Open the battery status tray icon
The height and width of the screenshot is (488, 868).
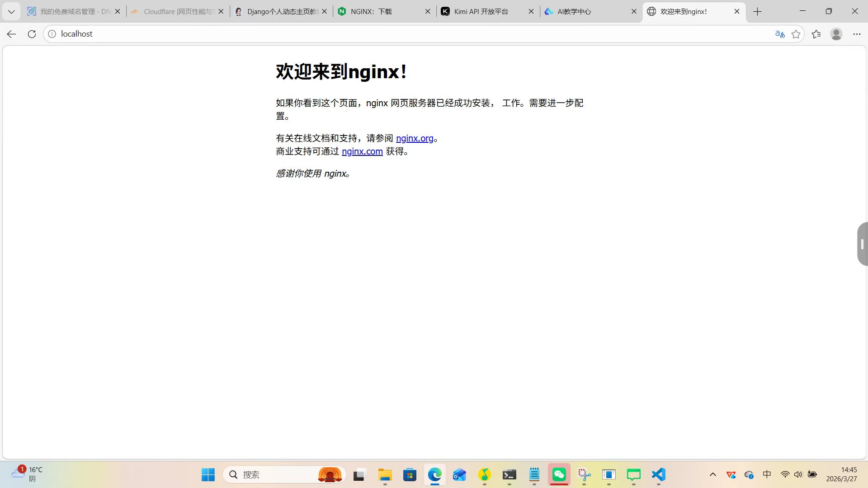[x=812, y=474]
